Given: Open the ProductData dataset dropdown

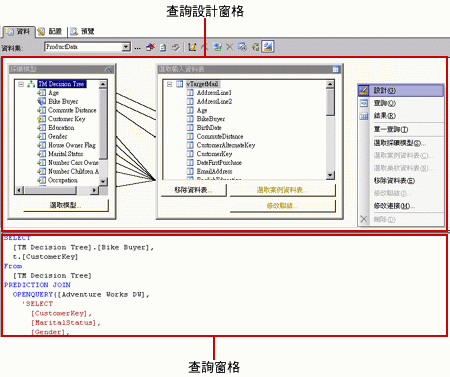Looking at the screenshot, I should pyautogui.click(x=126, y=47).
